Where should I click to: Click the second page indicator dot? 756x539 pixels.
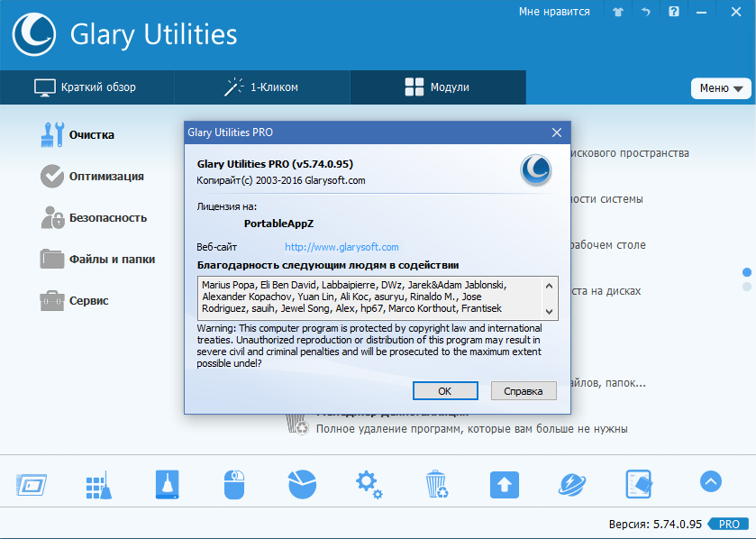747,287
